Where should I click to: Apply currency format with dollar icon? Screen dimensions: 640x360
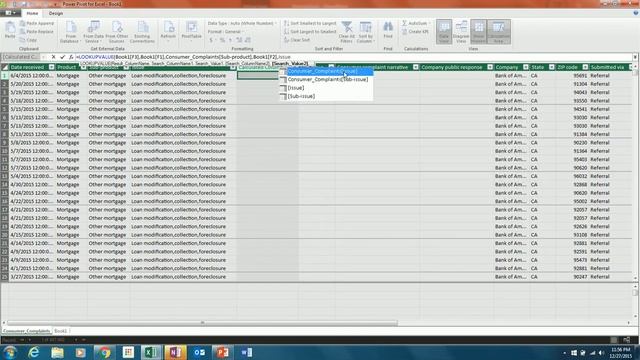[211, 40]
